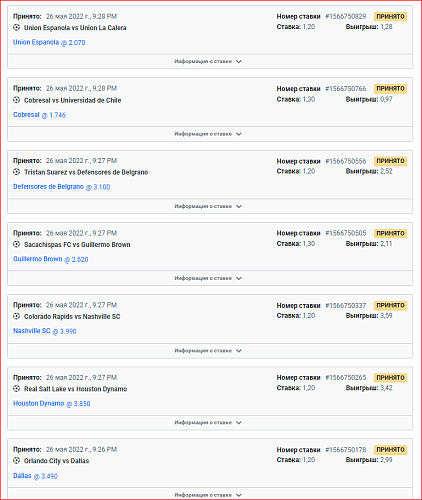The height and width of the screenshot is (500, 422).
Task: Click soccer ball icon beside Orlando City match
Action: [16, 461]
